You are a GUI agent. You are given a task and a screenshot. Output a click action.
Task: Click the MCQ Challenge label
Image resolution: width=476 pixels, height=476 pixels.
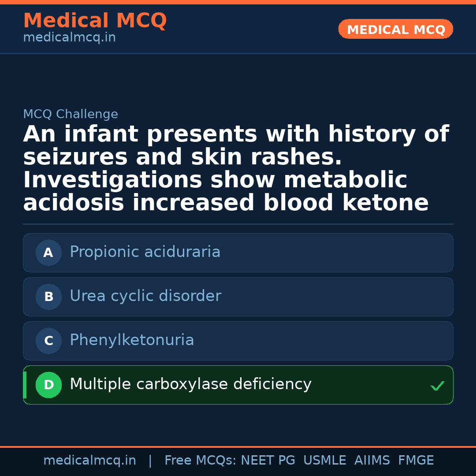(71, 115)
